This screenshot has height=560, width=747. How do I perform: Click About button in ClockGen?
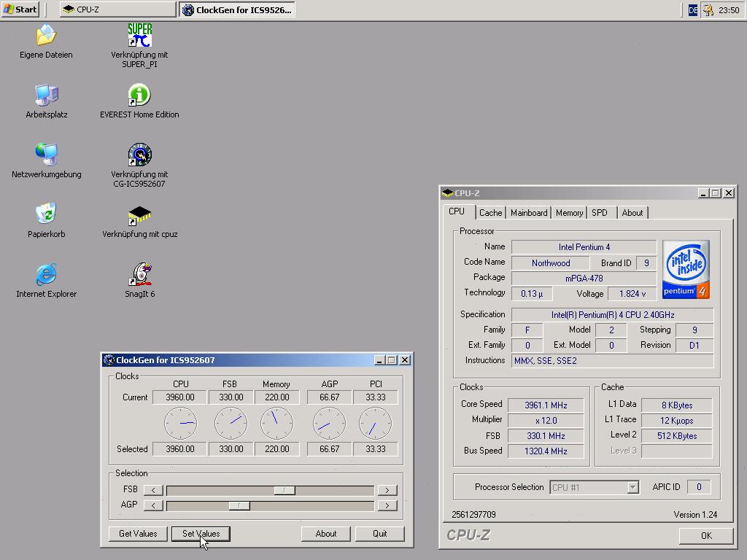click(x=326, y=534)
